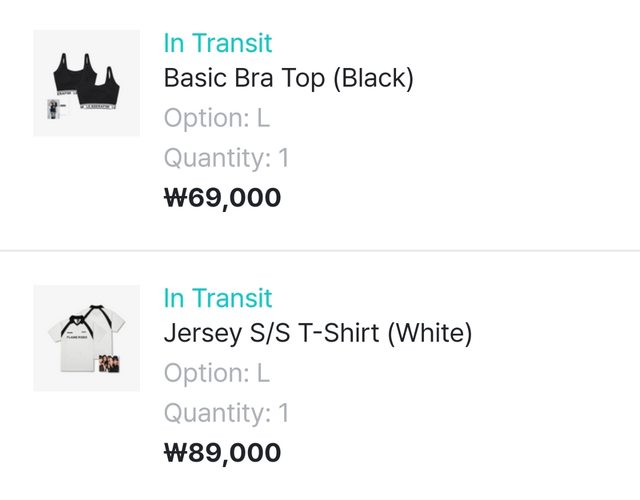Click the ₩89,000 price
The width and height of the screenshot is (640, 500).
[222, 453]
